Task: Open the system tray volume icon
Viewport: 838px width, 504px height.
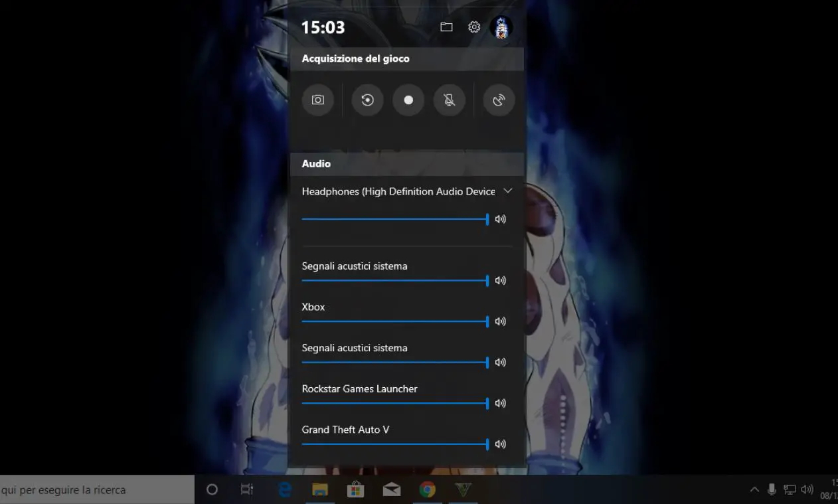Action: [807, 490]
